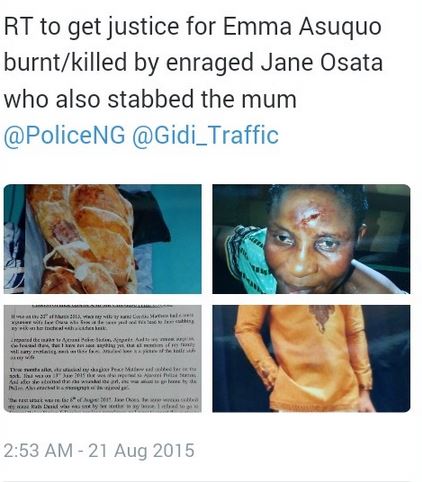Open the top-left bandaged limbs photo
Viewport: 422px width, 482px height.
(x=103, y=239)
